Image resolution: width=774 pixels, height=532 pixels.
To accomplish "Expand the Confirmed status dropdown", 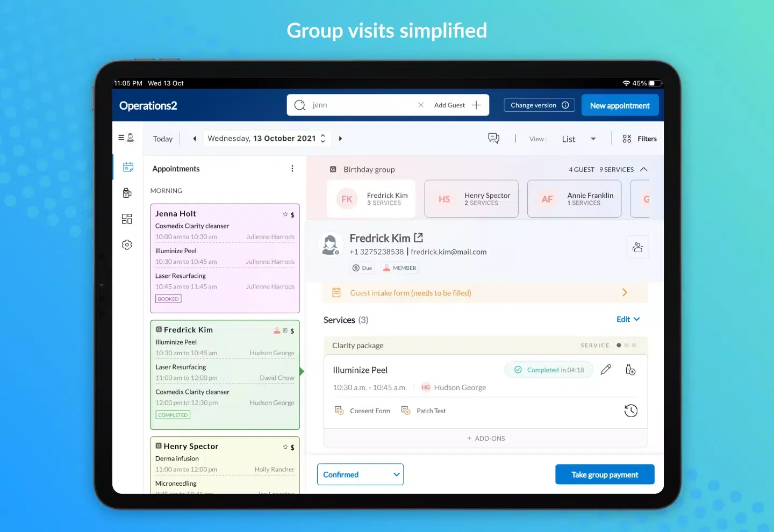I will [x=360, y=475].
